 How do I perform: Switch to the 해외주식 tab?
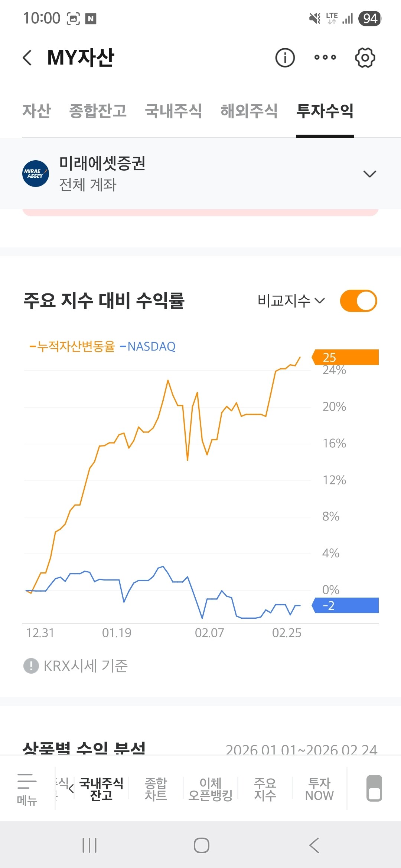pos(249,111)
